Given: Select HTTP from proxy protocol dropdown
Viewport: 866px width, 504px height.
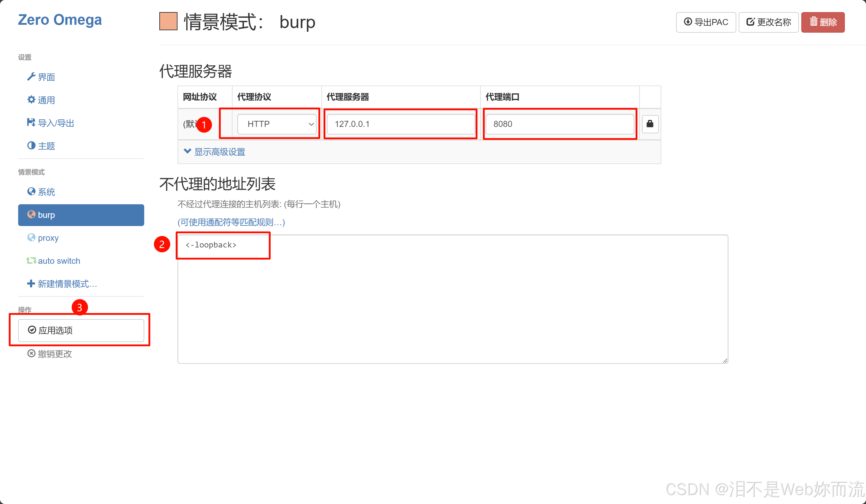Looking at the screenshot, I should [277, 124].
